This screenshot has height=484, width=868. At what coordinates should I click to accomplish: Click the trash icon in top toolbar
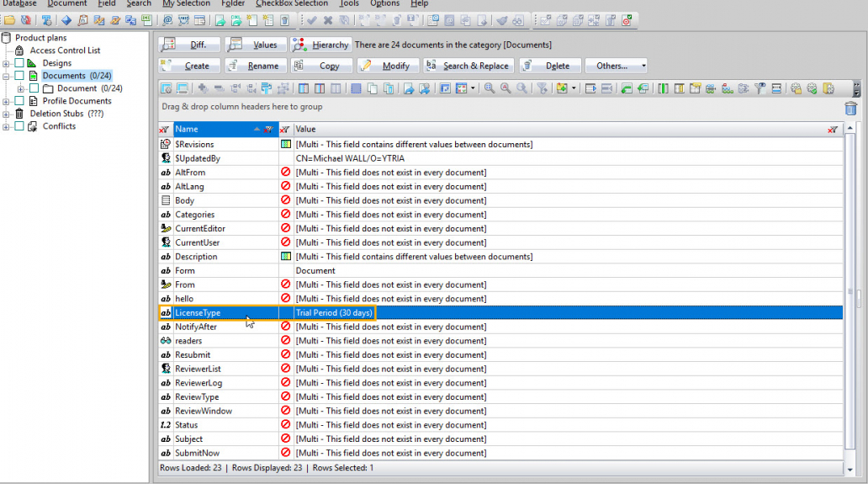point(284,20)
